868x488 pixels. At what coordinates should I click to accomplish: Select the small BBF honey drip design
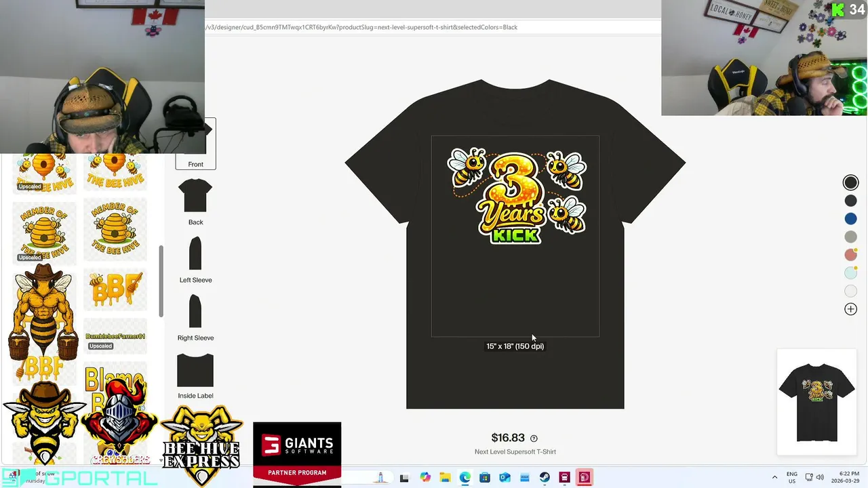[115, 289]
